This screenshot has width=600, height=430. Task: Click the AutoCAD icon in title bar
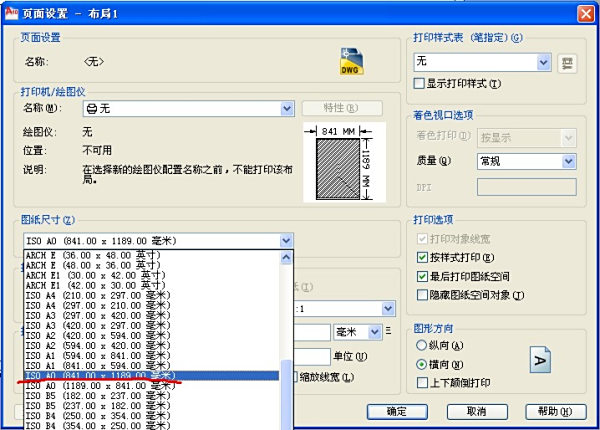11,13
